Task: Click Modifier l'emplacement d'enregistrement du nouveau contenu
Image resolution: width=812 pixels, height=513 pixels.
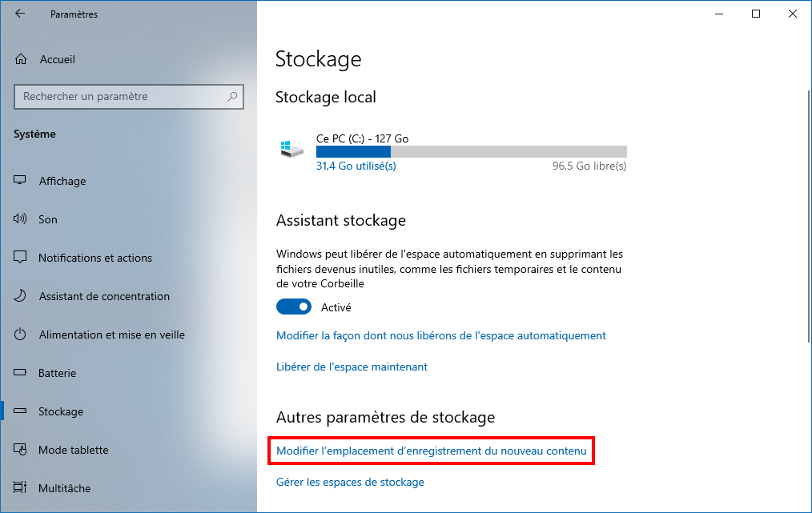Action: tap(431, 451)
